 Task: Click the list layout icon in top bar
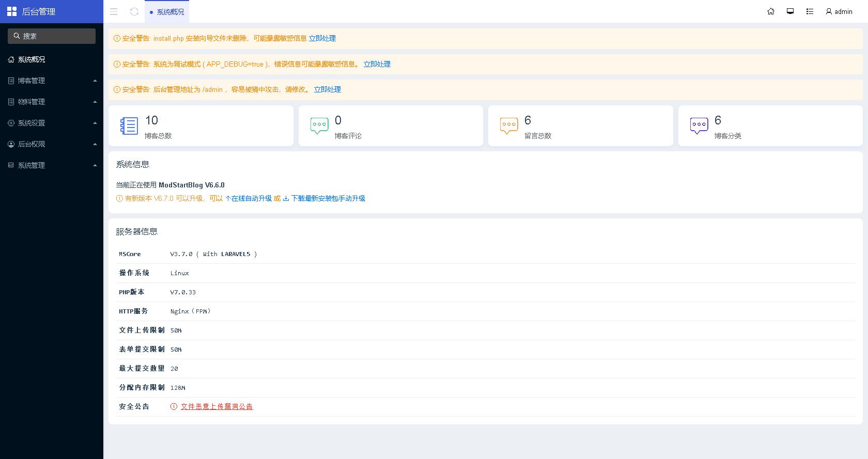click(810, 11)
